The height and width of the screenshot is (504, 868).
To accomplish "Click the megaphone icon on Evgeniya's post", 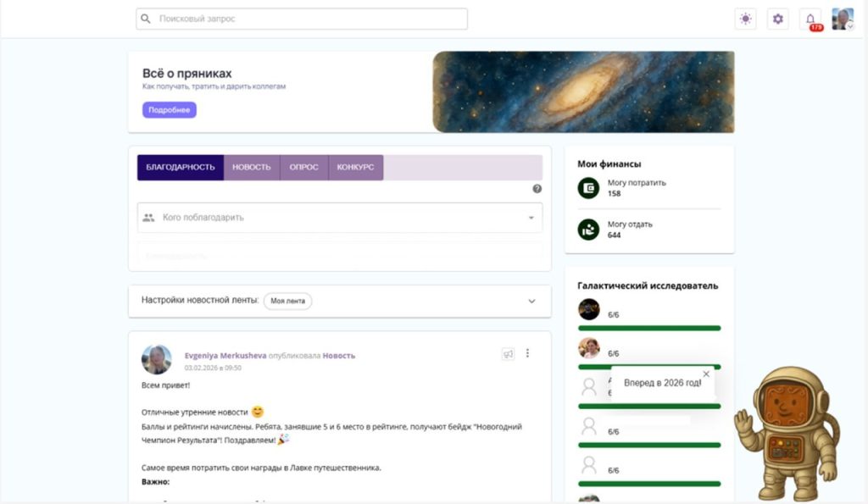I will [x=508, y=353].
